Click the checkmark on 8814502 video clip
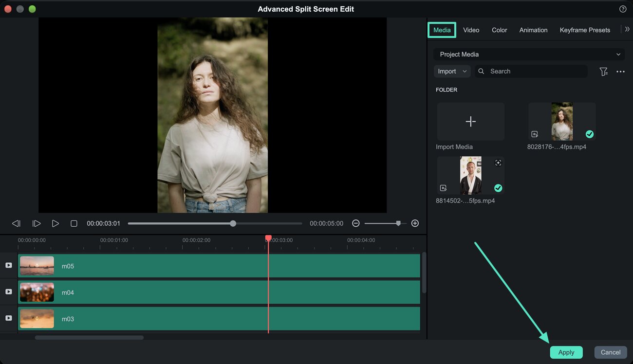Image resolution: width=633 pixels, height=364 pixels. (498, 188)
